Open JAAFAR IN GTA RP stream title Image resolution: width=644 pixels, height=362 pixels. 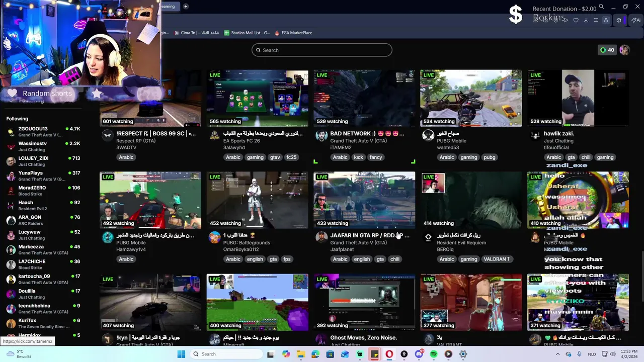(x=370, y=235)
